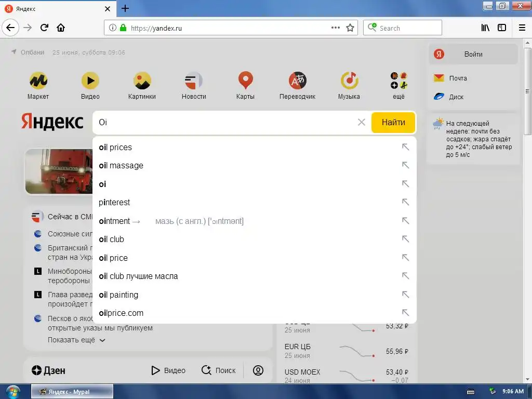Open page actions three-dots menu in address bar

point(336,28)
